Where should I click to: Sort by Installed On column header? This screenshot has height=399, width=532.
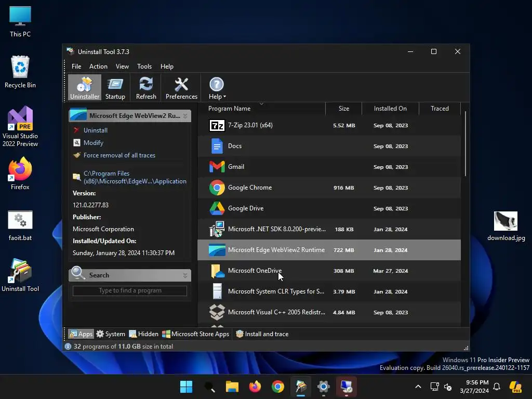(x=390, y=109)
